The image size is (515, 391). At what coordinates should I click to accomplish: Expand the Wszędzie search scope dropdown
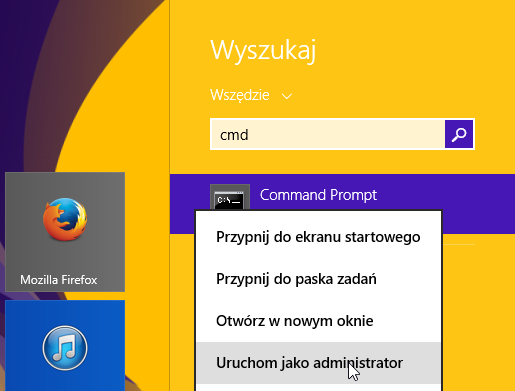pyautogui.click(x=251, y=95)
